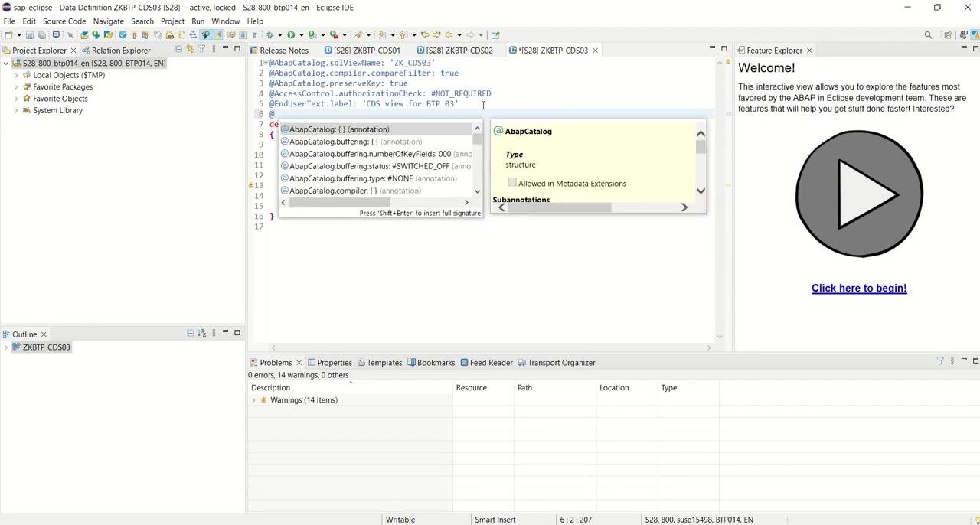
Task: Open the Bookmarks tab
Action: click(431, 363)
